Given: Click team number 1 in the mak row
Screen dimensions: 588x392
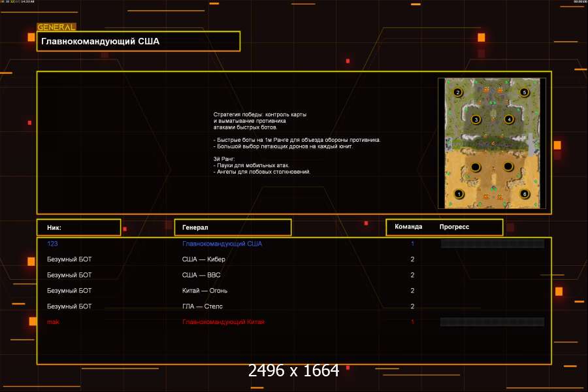Looking at the screenshot, I should (x=412, y=322).
